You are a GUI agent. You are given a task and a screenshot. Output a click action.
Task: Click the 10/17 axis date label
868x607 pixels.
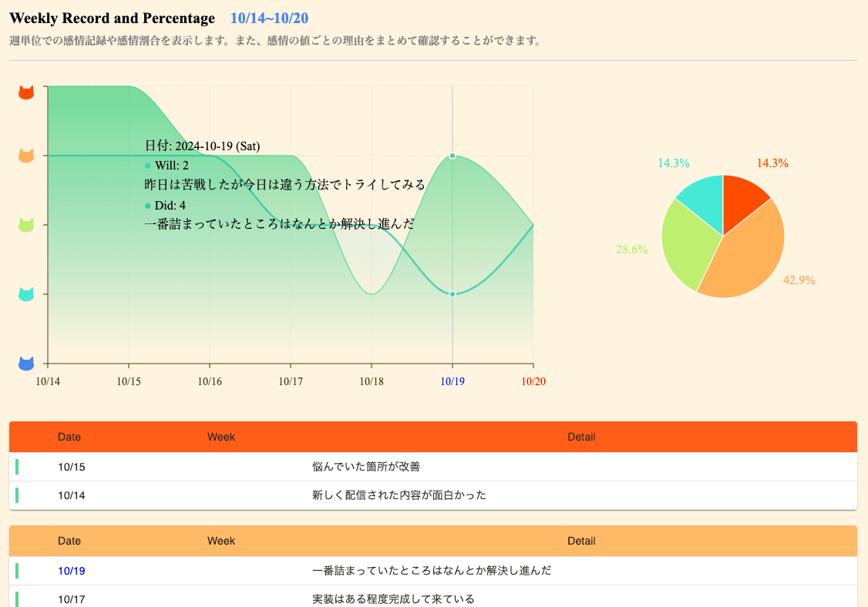pos(291,381)
